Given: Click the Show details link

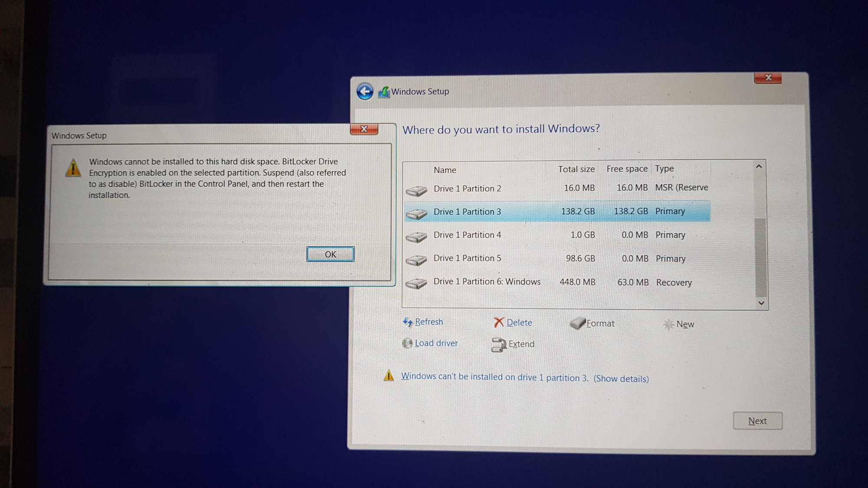Looking at the screenshot, I should point(621,379).
